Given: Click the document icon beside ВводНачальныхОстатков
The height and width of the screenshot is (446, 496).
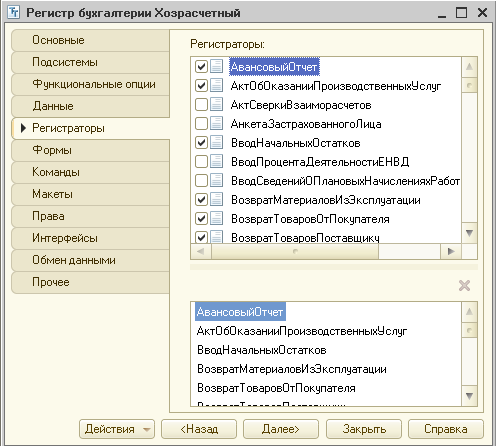Looking at the screenshot, I should (x=217, y=143).
